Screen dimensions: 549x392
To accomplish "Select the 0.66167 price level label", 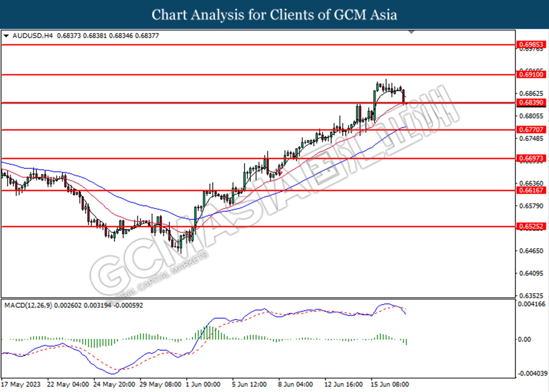I will 531,190.
